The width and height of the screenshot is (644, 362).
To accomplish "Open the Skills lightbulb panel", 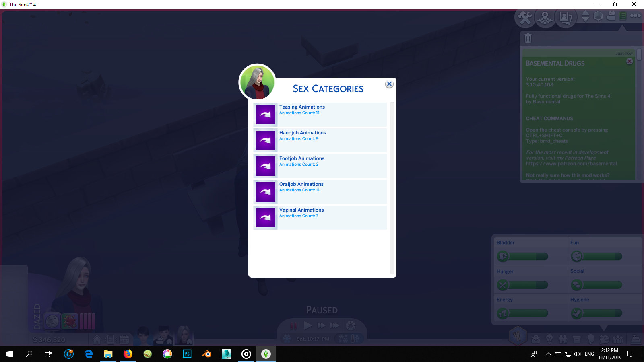I will tap(549, 339).
